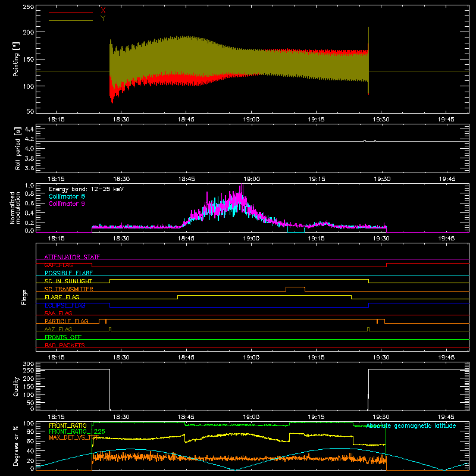Click the 200 tick on the Pointing axis
This screenshot has height=476, width=476.
point(28,32)
